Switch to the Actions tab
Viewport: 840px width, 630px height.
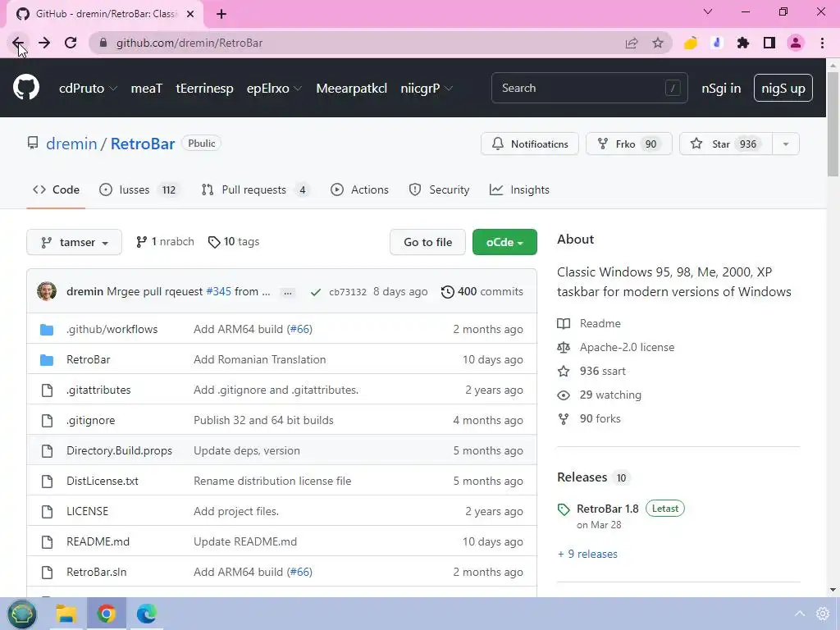coord(359,189)
